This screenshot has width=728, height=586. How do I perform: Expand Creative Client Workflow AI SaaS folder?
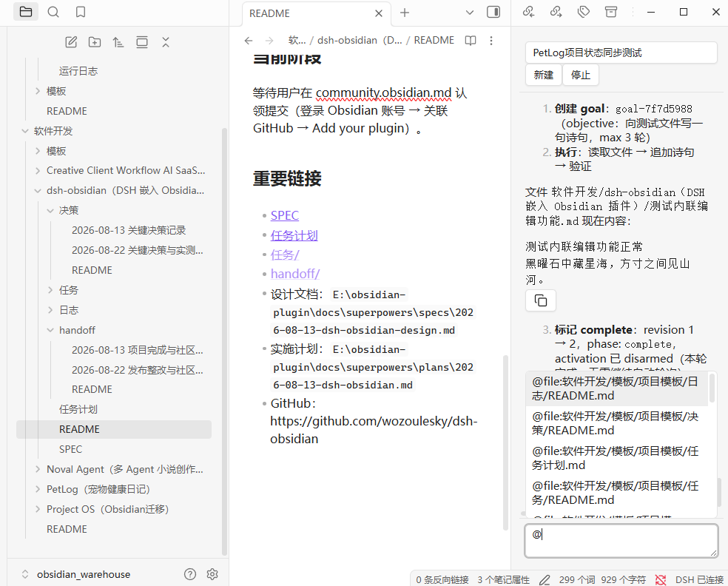(x=38, y=171)
